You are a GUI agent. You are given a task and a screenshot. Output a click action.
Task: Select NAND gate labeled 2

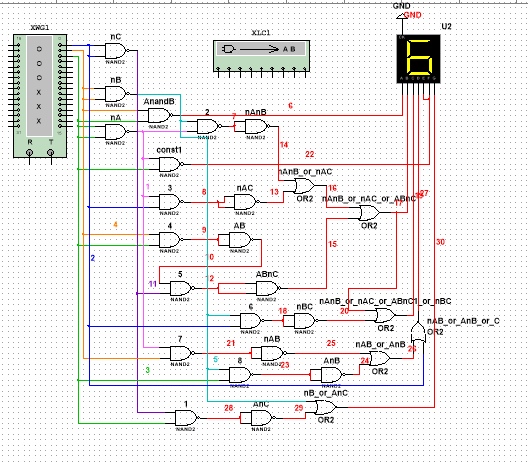click(x=208, y=127)
